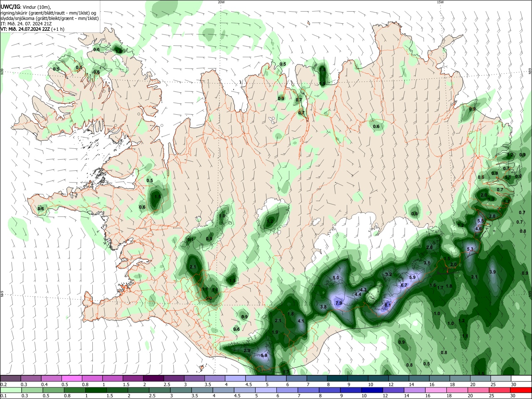This screenshot has height=399, width=532.
Task: Click the 3.2 precipitation value on the map
Action: pos(389,274)
